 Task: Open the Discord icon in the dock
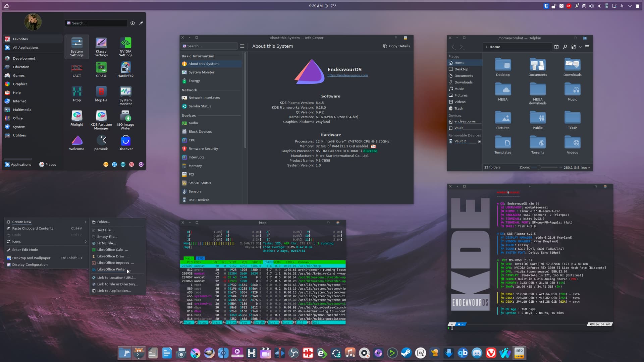[x=477, y=353]
